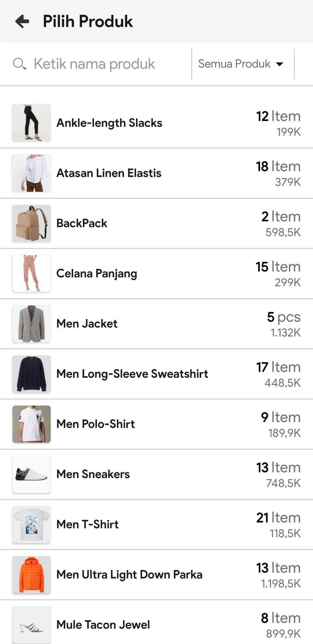Expand the Semua Produk filter arrow

point(279,64)
